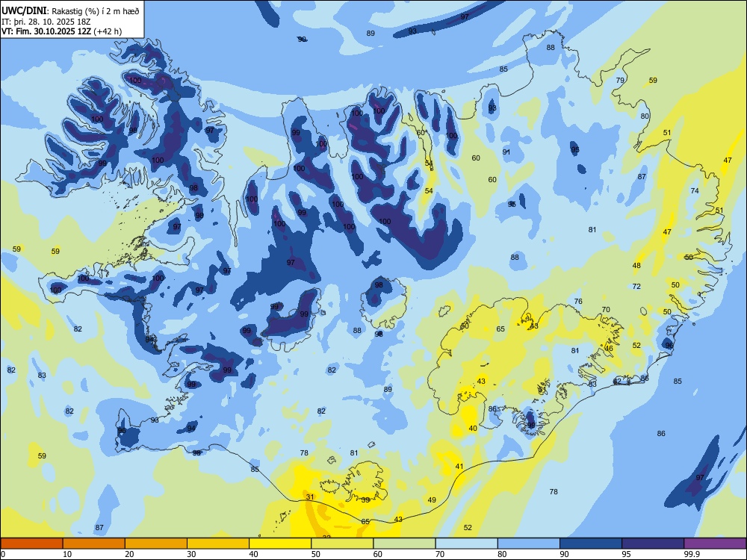Click the 10–20% orange legend swatch
The image size is (747, 560).
(x=94, y=544)
